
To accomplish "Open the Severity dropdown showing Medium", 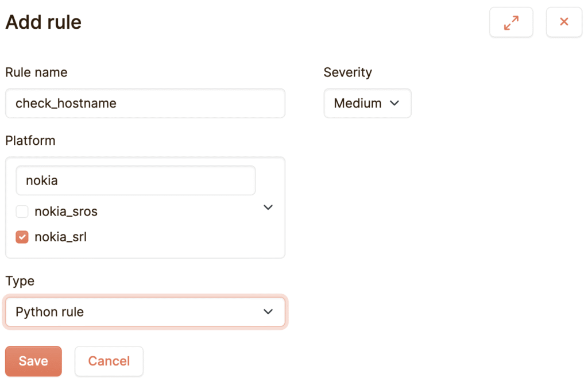I will (x=367, y=103).
